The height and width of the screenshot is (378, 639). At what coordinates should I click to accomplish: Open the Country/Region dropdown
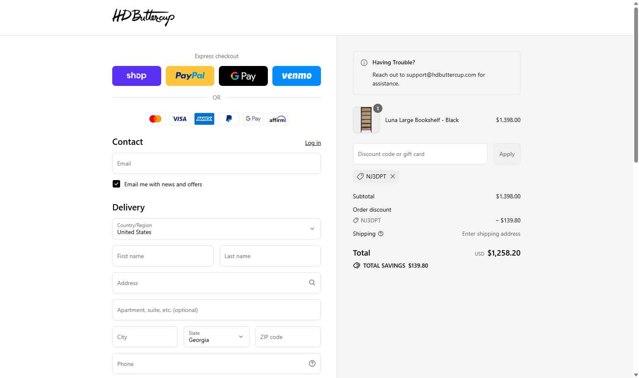click(216, 229)
